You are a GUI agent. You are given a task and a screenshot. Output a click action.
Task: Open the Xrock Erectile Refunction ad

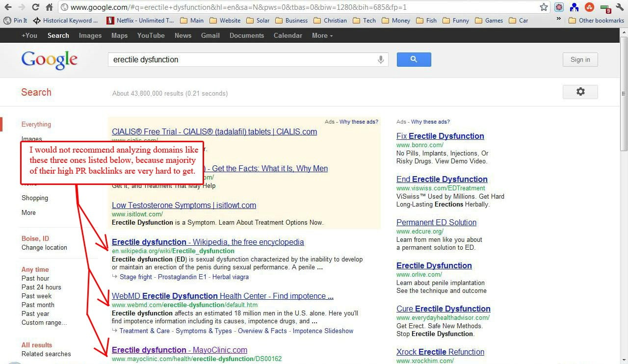click(x=440, y=352)
